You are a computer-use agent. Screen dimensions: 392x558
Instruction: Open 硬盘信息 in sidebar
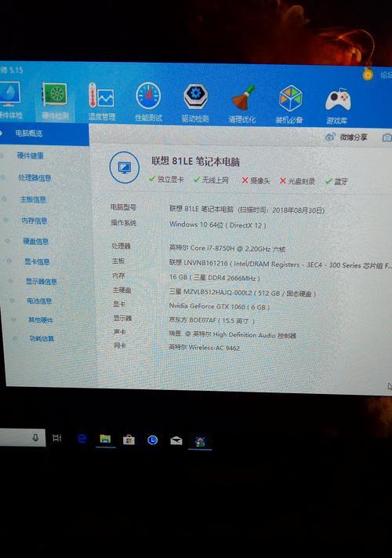tap(35, 241)
